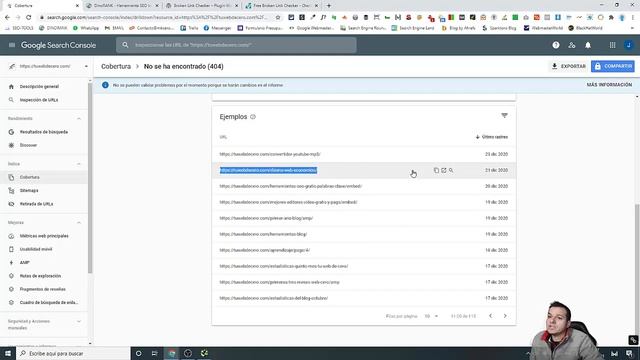The width and height of the screenshot is (640, 360).
Task: Switch to Broken Link Checker Plugin tab
Action: [x=201, y=6]
